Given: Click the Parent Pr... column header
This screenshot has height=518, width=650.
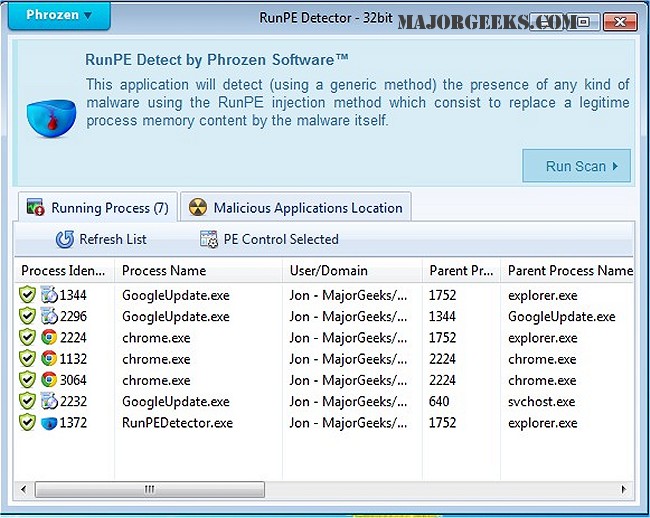Looking at the screenshot, I should pyautogui.click(x=461, y=271).
